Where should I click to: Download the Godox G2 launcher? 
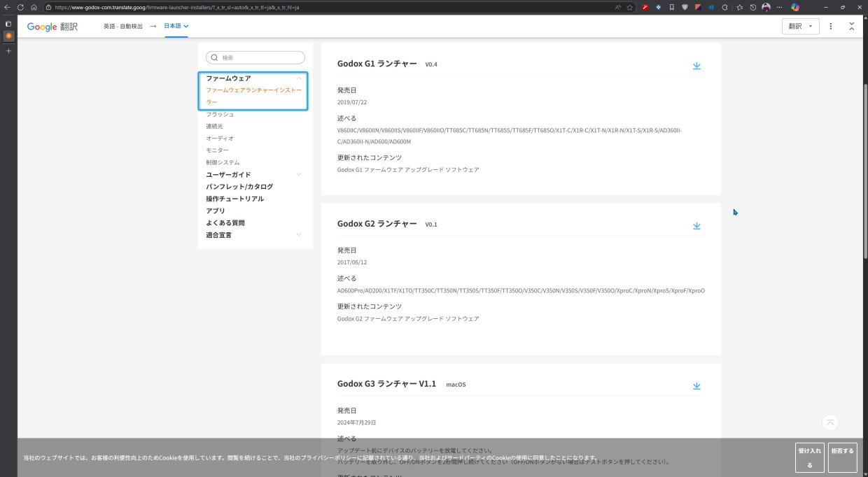click(x=696, y=226)
